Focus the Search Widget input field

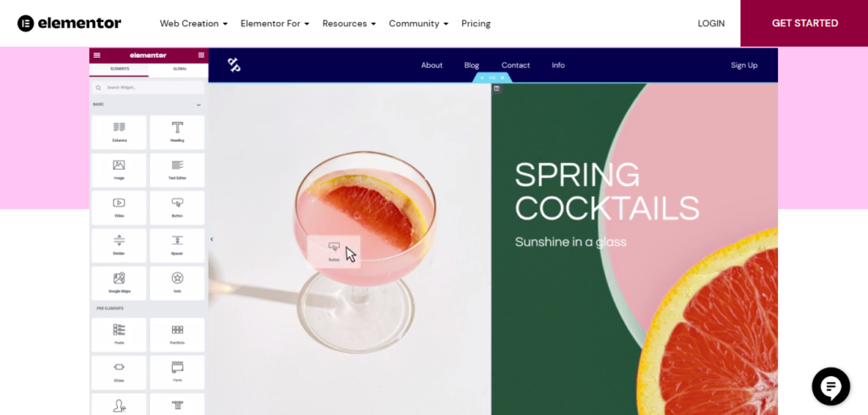pos(148,87)
